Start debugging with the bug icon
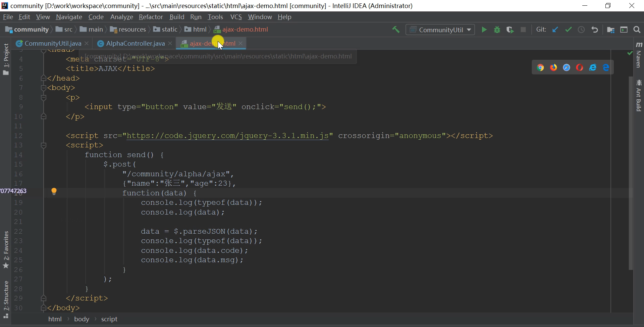Viewport: 644px width, 327px height. point(497,30)
